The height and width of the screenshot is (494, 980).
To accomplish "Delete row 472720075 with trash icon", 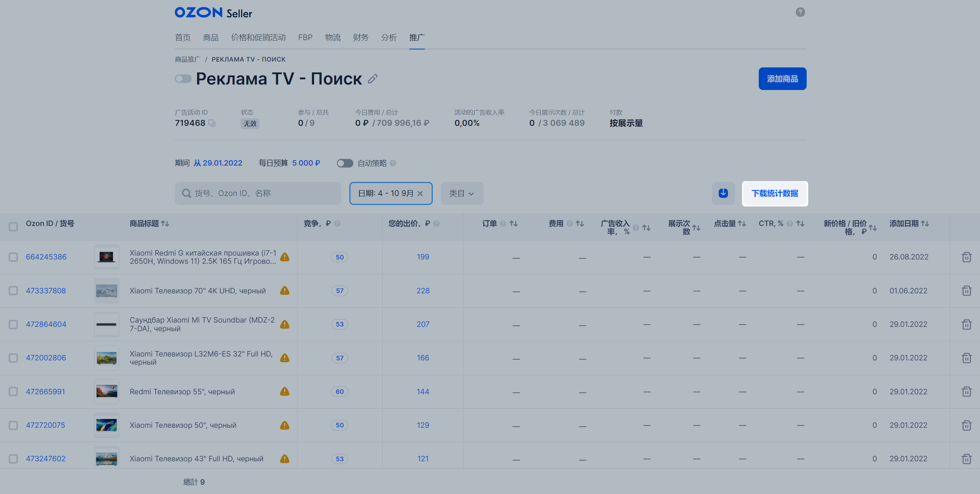I will coord(966,425).
